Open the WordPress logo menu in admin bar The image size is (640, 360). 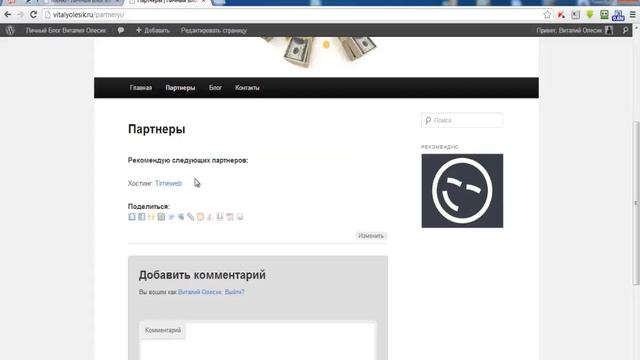(10, 30)
